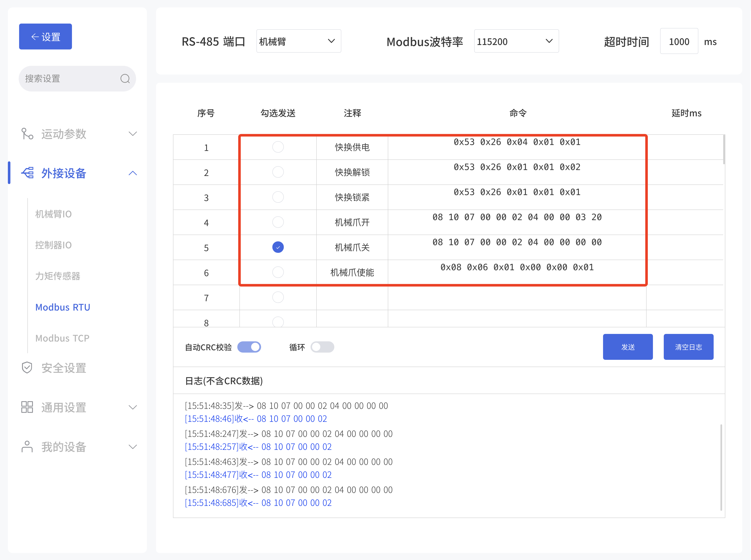The height and width of the screenshot is (560, 751).
Task: Click row 2 command ending 0x02
Action: pyautogui.click(x=517, y=167)
